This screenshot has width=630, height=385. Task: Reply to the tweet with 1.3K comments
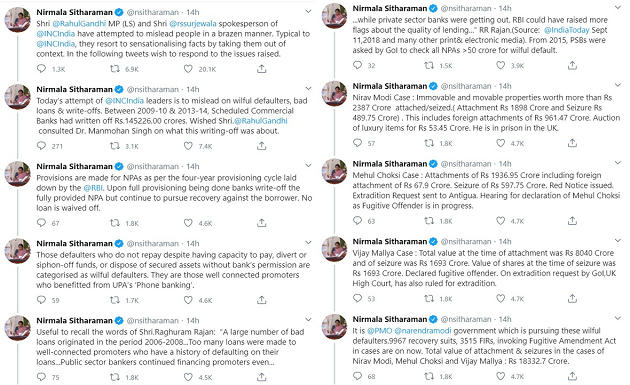[41, 69]
